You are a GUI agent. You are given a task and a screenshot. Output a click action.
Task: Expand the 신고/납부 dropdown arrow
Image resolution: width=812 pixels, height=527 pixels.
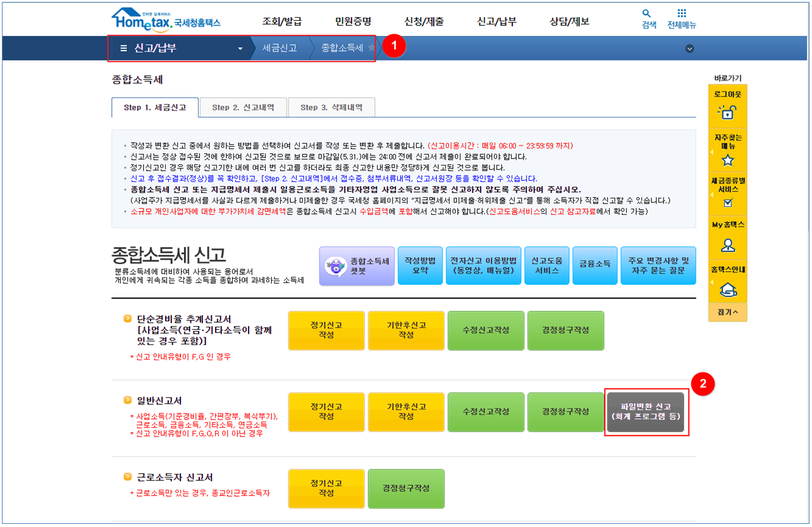pyautogui.click(x=240, y=49)
